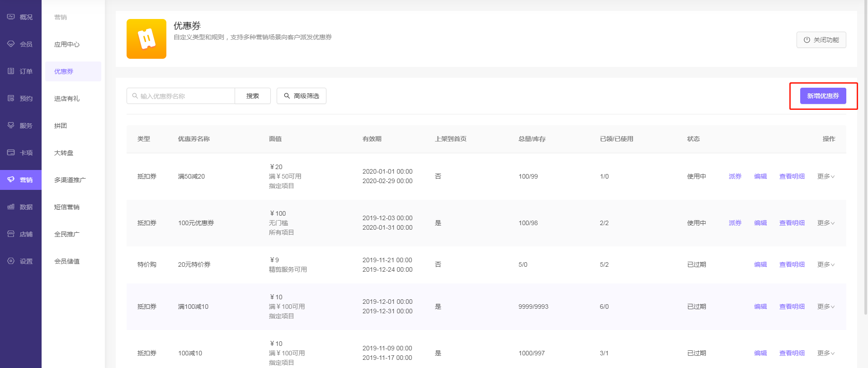868x368 pixels.
Task: Click stock value 9999/9993
Action: [533, 307]
